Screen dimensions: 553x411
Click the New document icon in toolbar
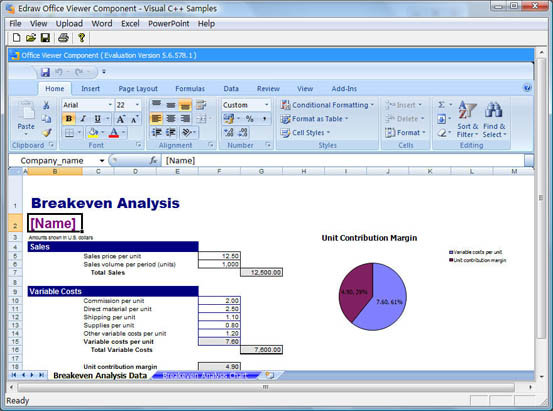point(16,38)
